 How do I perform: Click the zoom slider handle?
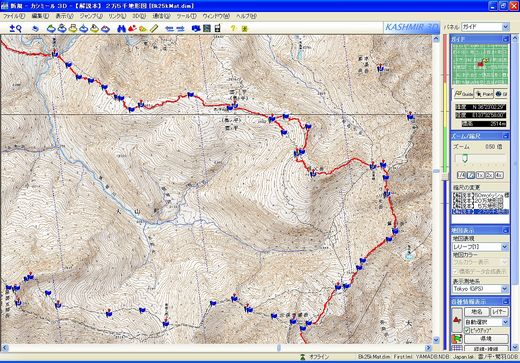pyautogui.click(x=465, y=158)
